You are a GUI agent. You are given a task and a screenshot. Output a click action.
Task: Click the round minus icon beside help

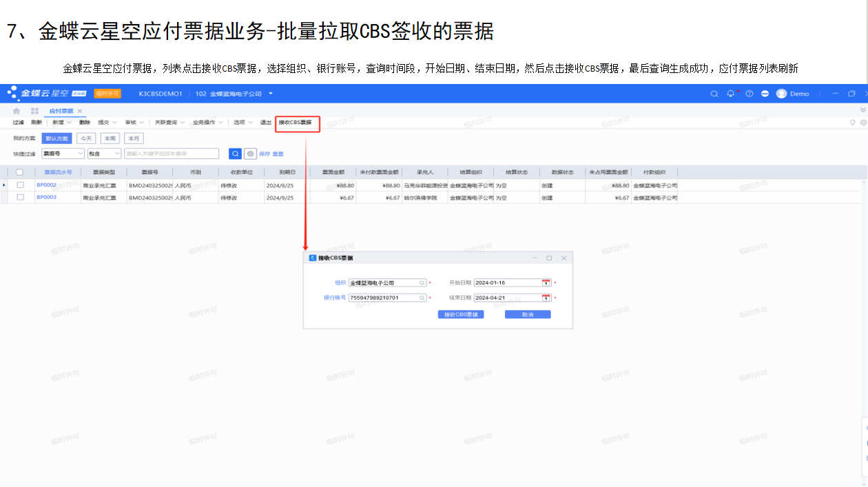(x=765, y=94)
